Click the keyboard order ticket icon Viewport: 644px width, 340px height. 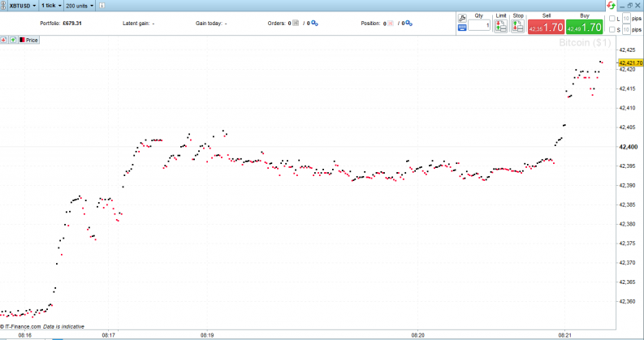click(462, 27)
